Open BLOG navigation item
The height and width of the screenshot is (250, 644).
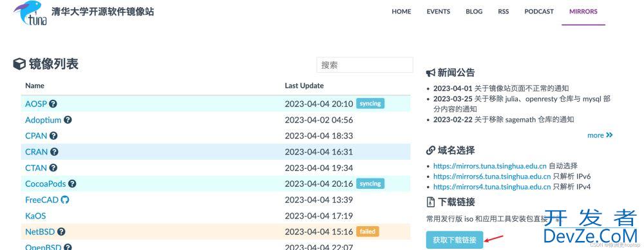coord(474,12)
